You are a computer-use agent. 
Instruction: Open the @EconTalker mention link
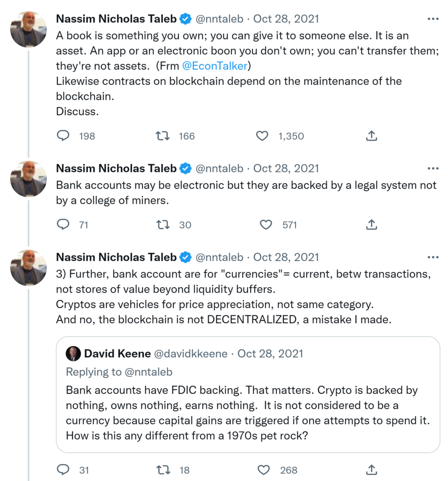pyautogui.click(x=214, y=66)
